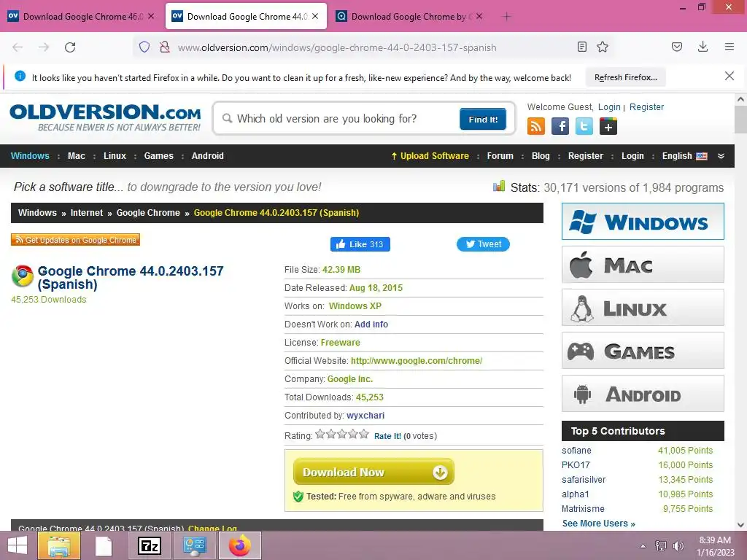This screenshot has width=747, height=560.
Task: Click the address bar URL
Action: click(337, 47)
